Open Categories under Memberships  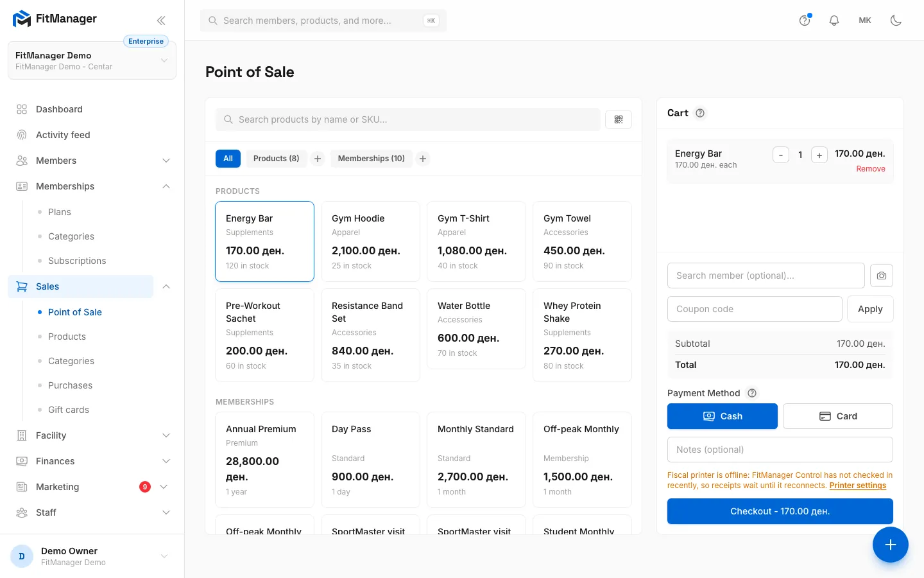coord(71,236)
